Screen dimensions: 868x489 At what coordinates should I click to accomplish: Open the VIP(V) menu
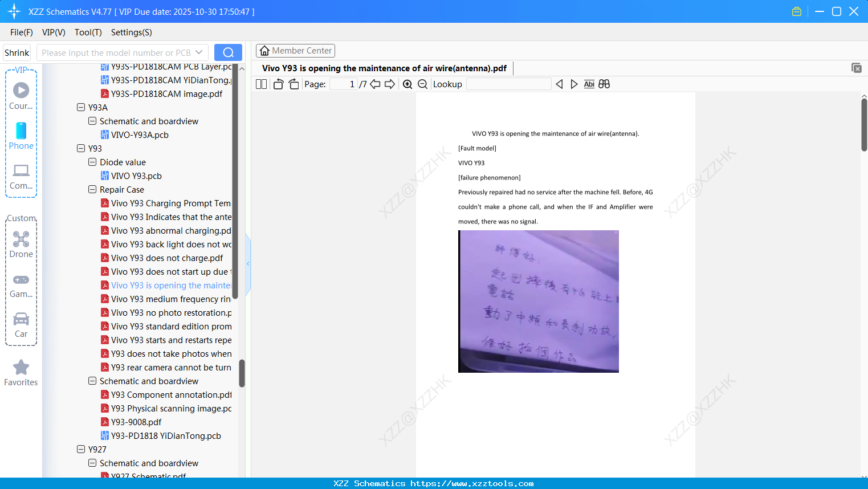pos(54,32)
